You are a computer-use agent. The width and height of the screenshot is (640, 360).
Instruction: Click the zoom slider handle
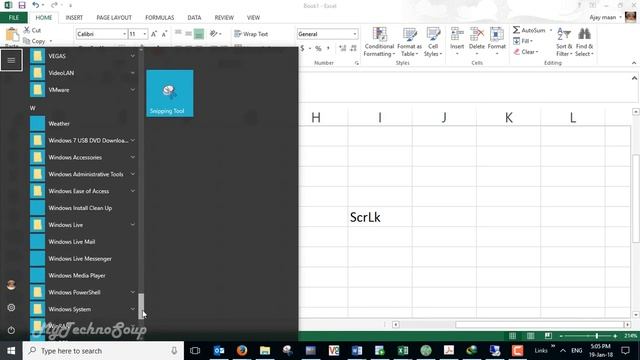[596, 336]
